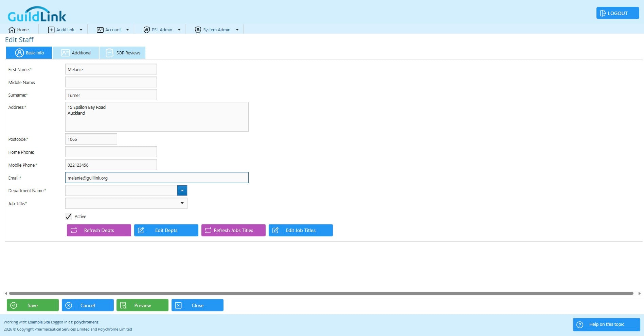644x336 pixels.
Task: Focus the Mobile Phone field
Action: pyautogui.click(x=111, y=165)
